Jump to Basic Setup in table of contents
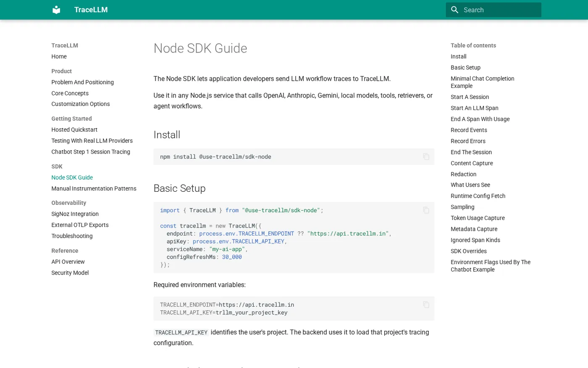 [465, 67]
